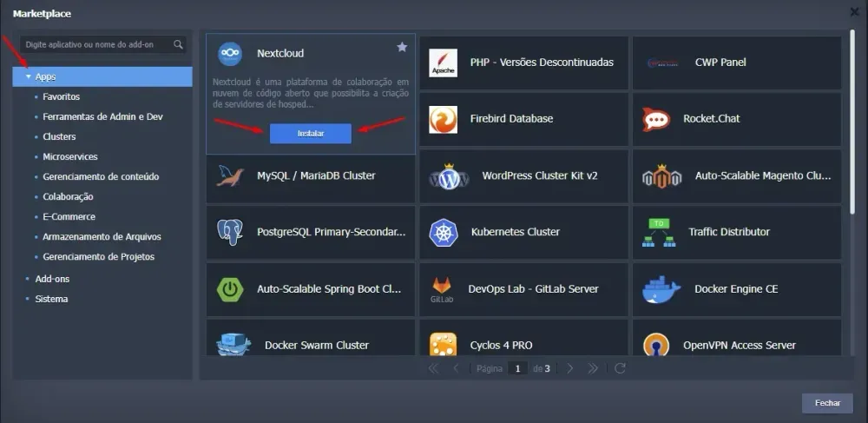Select the Firebird Database label
Image resolution: width=868 pixels, height=423 pixels.
511,119
